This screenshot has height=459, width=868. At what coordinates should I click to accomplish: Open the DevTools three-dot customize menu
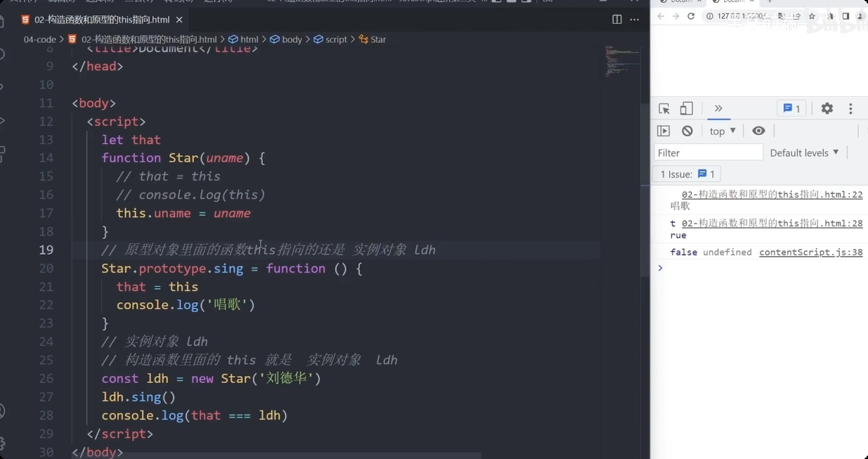pos(850,108)
